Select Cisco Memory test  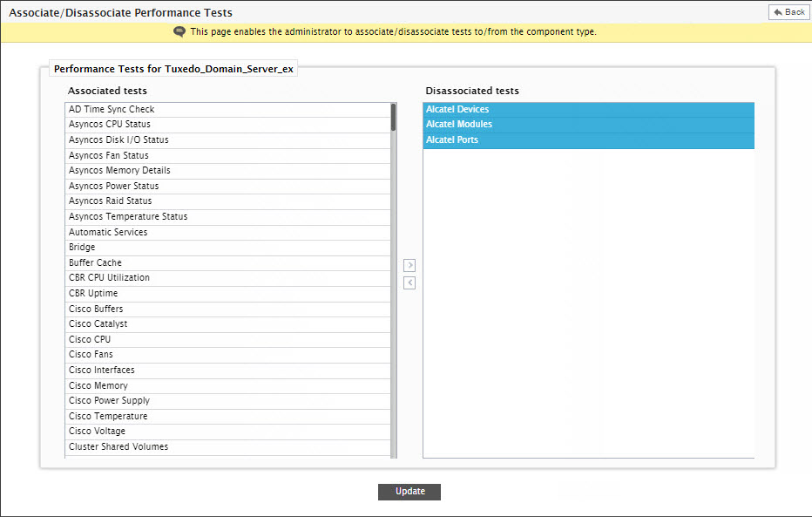tap(228, 385)
